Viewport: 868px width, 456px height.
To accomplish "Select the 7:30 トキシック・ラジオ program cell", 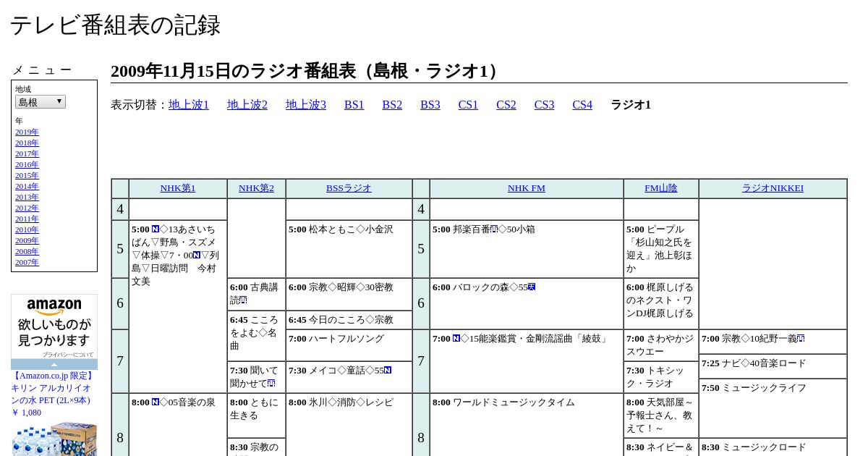I will click(661, 377).
